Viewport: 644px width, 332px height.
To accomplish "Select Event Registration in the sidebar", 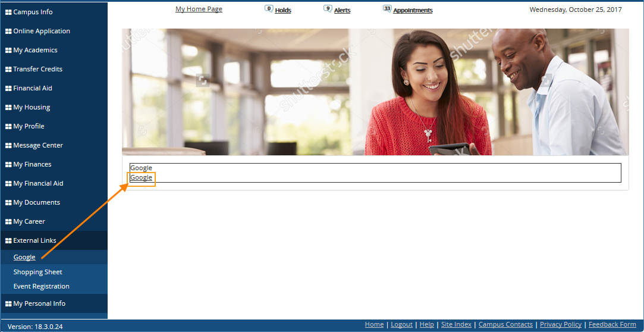I will [41, 287].
